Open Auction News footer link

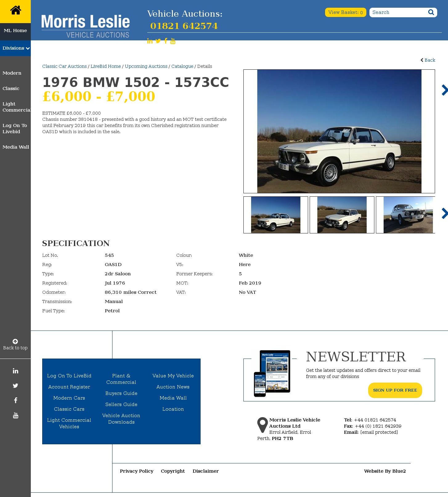pyautogui.click(x=173, y=387)
